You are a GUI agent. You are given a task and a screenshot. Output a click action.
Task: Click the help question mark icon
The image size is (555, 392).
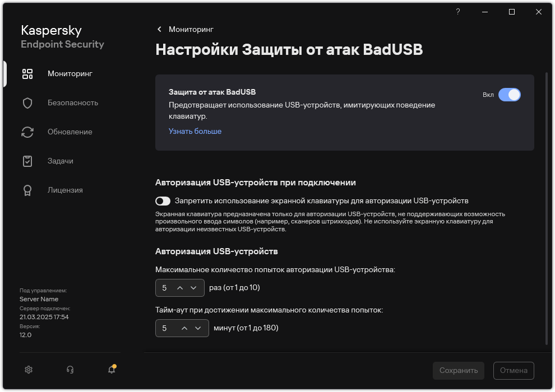tap(458, 12)
